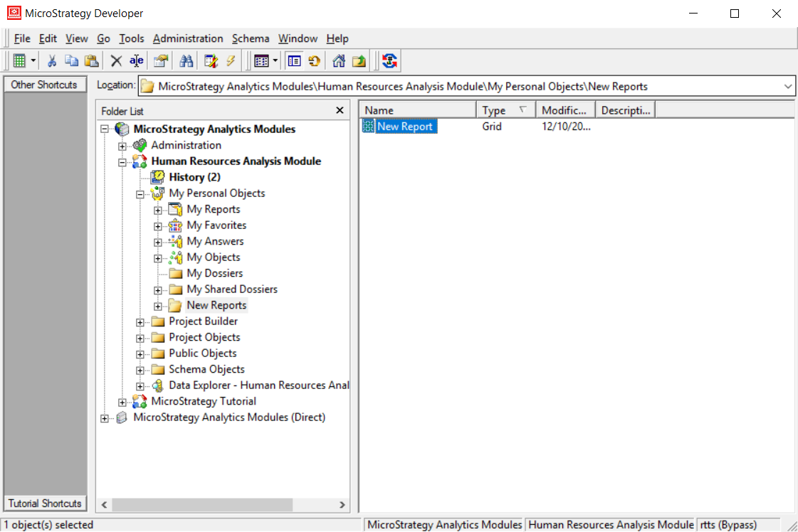Select the New Reports folder in tree
Screen dimensions: 798x532
click(217, 305)
